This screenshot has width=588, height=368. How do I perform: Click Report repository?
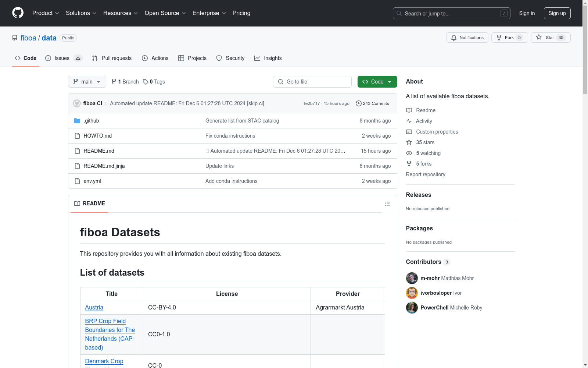(426, 174)
